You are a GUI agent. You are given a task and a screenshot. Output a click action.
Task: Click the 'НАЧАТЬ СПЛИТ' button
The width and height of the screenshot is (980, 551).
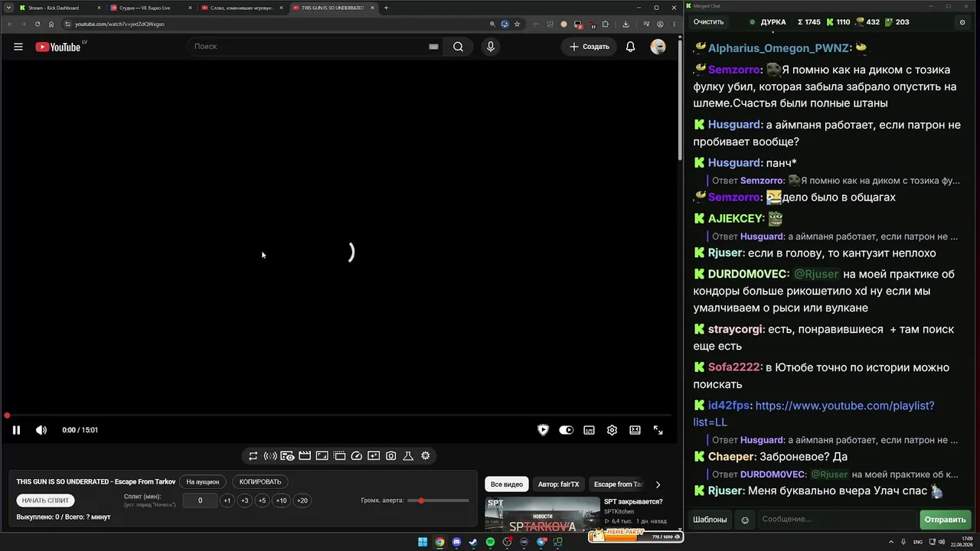pyautogui.click(x=46, y=500)
